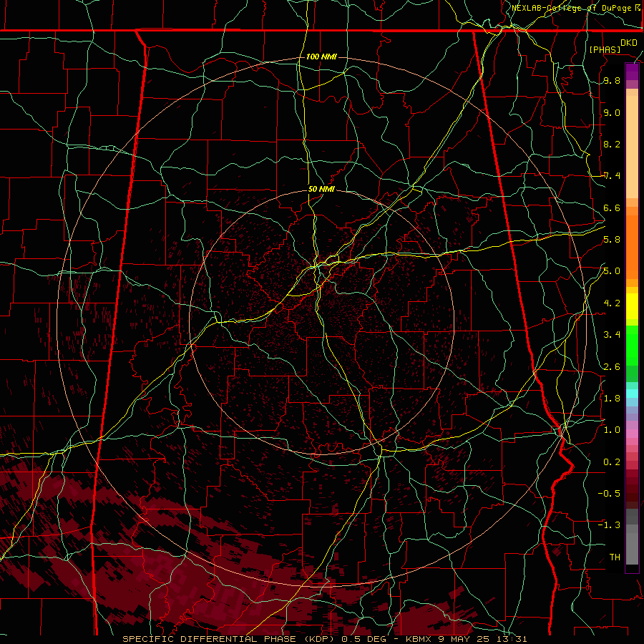Pick the large peach band of the color bar
644x644 pixels.
[632, 147]
